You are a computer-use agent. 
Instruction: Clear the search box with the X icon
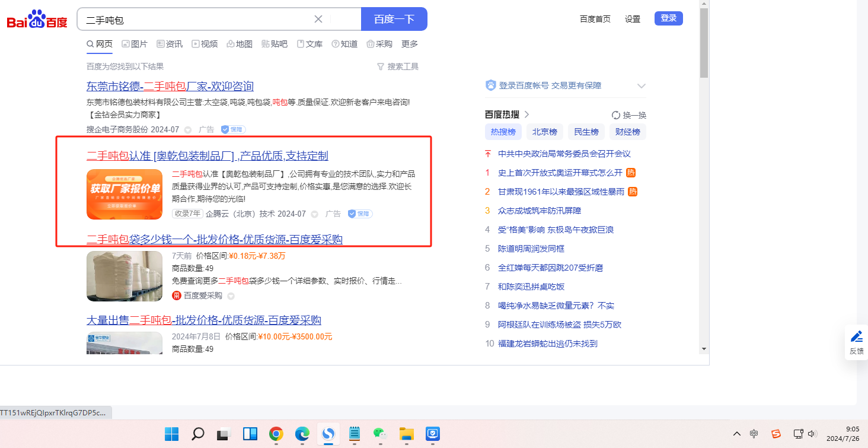(318, 19)
